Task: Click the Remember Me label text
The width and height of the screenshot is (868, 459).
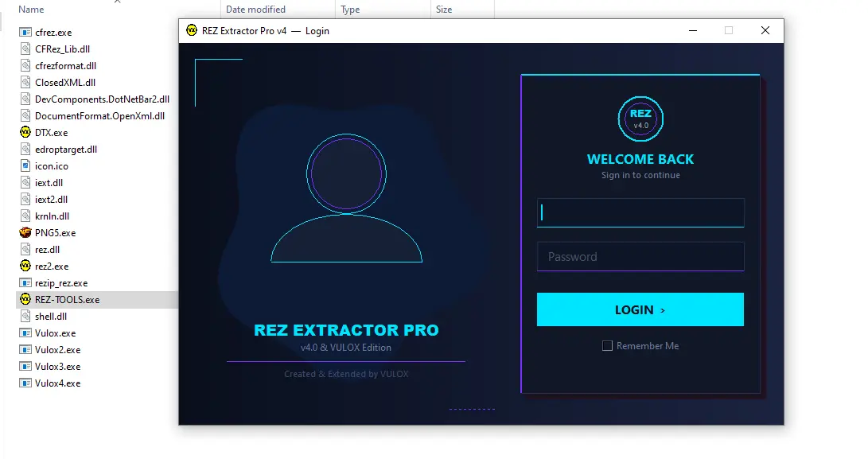Action: coord(648,346)
